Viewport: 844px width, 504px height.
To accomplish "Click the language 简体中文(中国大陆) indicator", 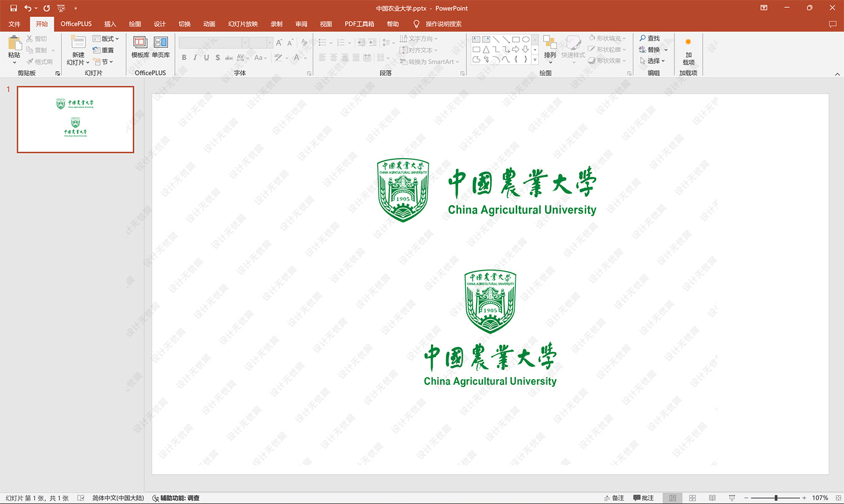I will pos(118,498).
